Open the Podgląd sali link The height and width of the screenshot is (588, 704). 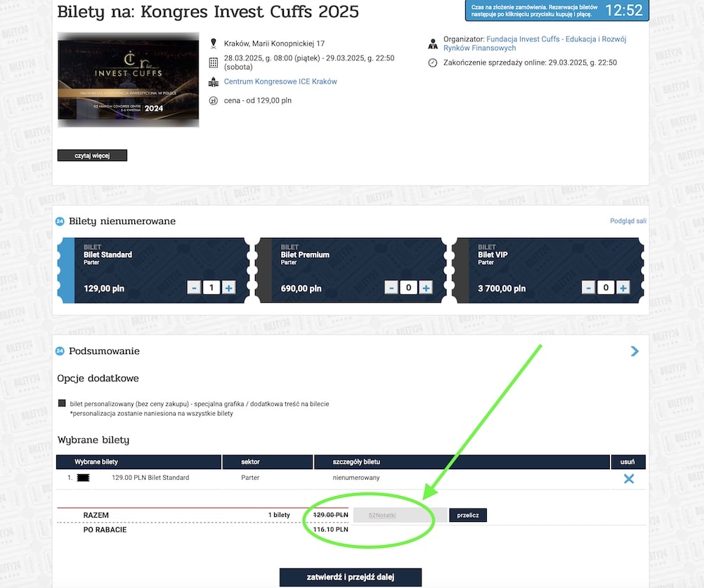pos(627,221)
